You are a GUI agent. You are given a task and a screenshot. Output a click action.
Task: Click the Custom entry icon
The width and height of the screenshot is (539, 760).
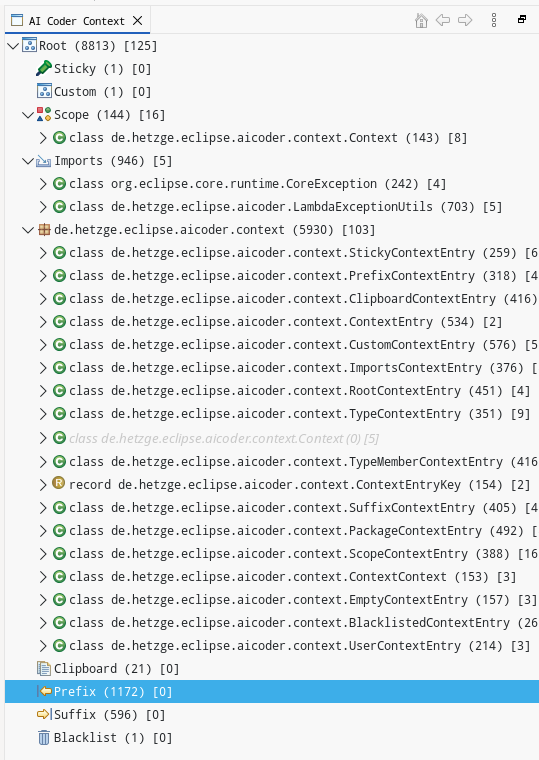(x=44, y=91)
